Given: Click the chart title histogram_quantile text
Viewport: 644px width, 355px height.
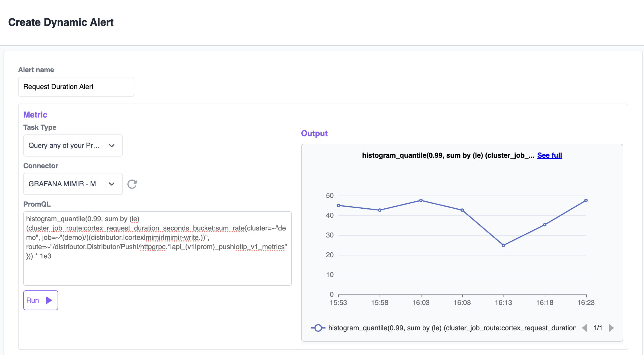Looking at the screenshot, I should click(x=448, y=155).
